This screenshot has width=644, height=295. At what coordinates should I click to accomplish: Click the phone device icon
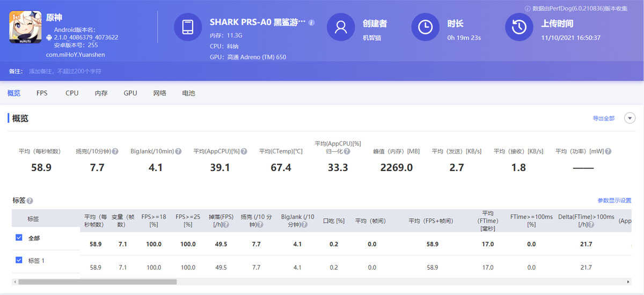pyautogui.click(x=188, y=27)
